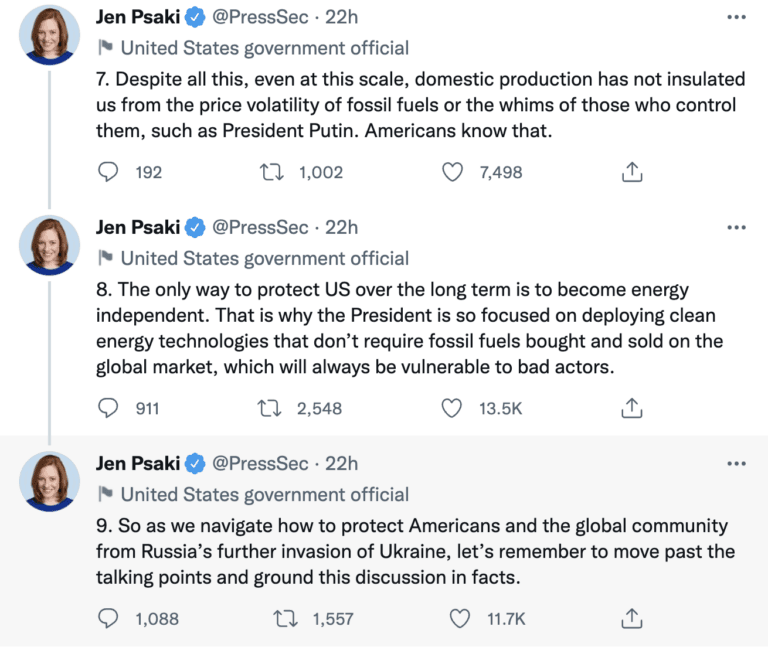Retweet the tweet about domestic production
This screenshot has height=647, width=768.
click(x=272, y=172)
